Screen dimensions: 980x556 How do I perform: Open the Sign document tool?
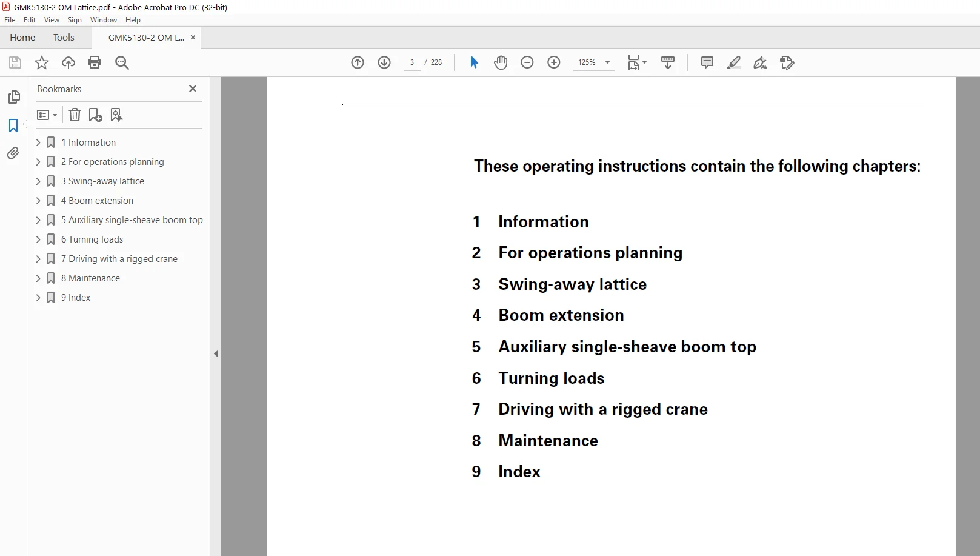[x=760, y=62]
